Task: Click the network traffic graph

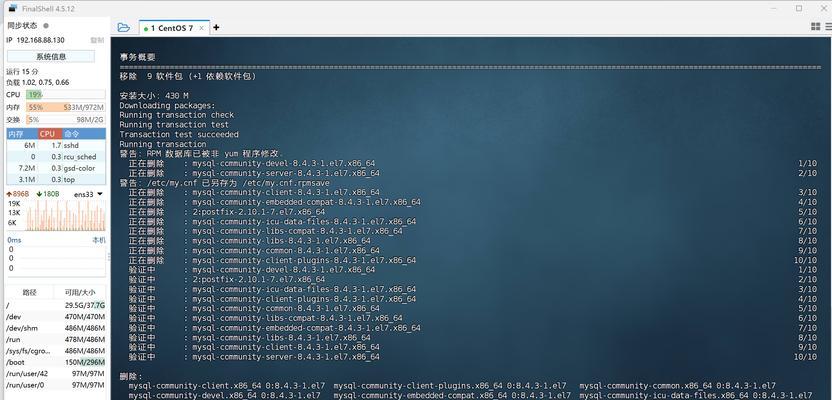Action: 65,215
